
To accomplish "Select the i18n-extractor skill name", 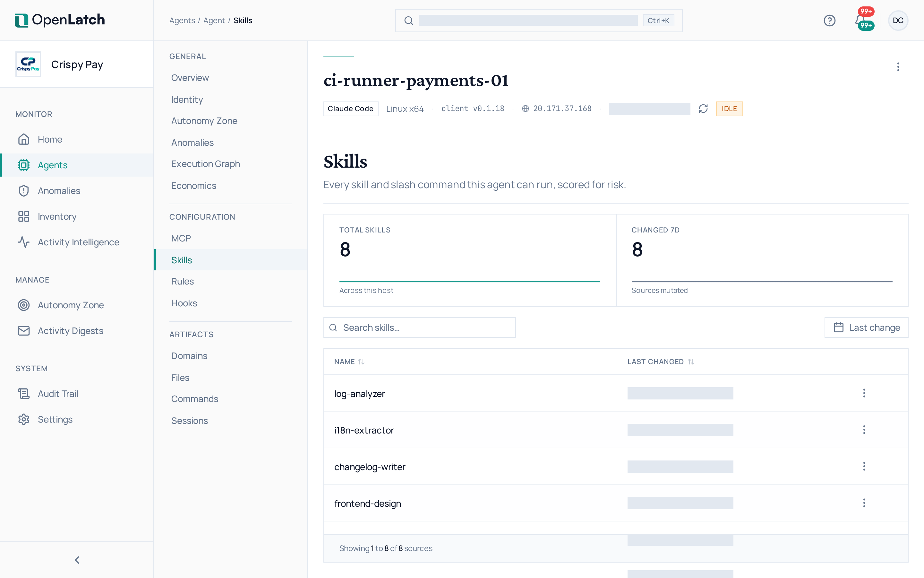I will 364,430.
